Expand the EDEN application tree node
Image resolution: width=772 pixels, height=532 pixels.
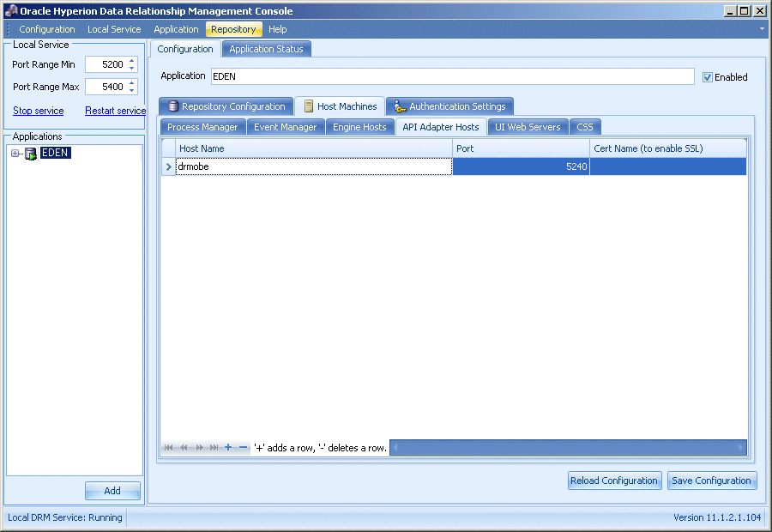point(15,154)
